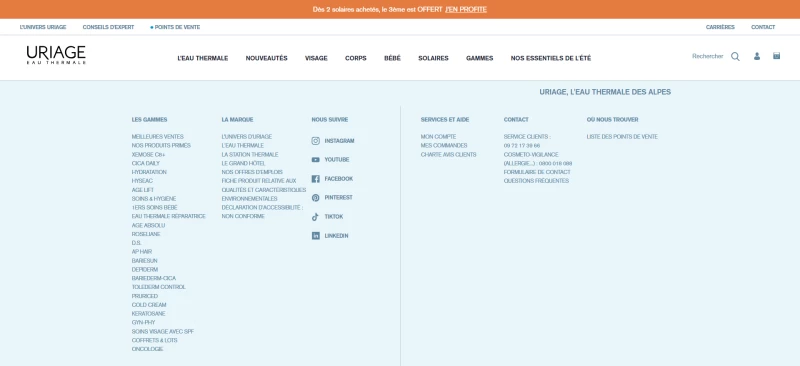The width and height of the screenshot is (800, 366).
Task: Open the HYSEAC range link
Action: (x=142, y=181)
